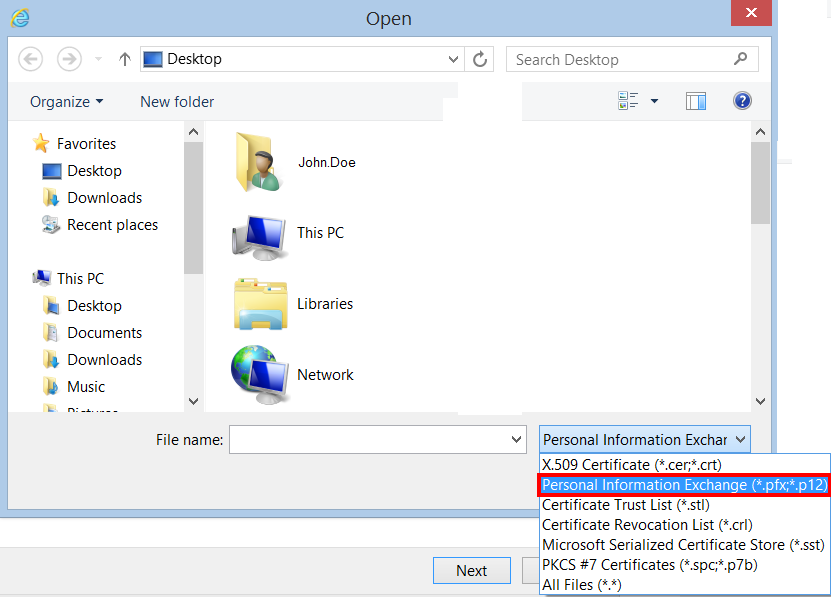Expand the Organize menu
Screen dimensions: 831x597
[x=66, y=102]
